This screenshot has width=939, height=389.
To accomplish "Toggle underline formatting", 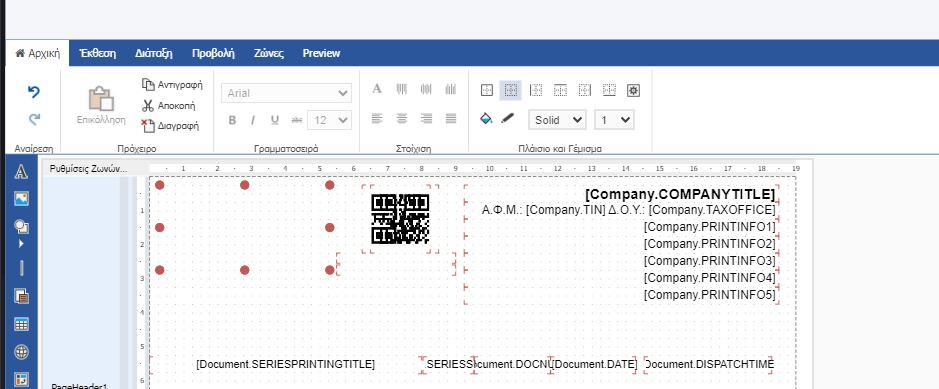I will point(274,120).
